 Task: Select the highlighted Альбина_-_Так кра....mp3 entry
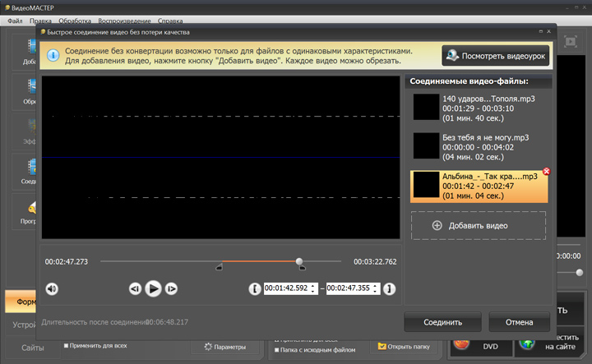[x=479, y=187]
